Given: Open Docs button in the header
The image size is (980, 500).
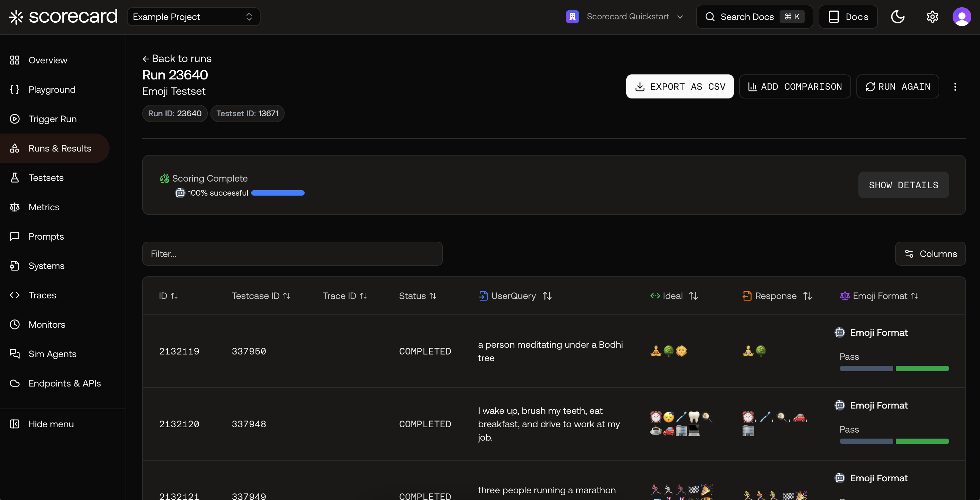Looking at the screenshot, I should (x=848, y=17).
